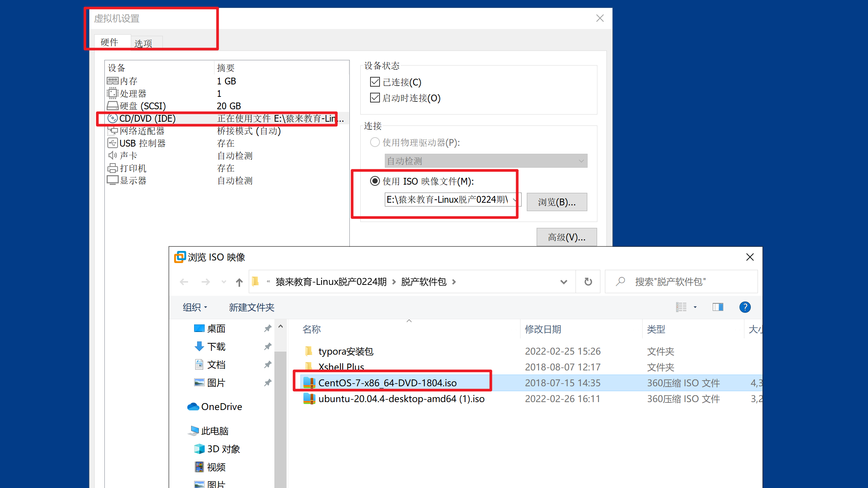Viewport: 868px width, 488px height.
Task: Open 文档 documents in sidebar
Action: pos(216,365)
